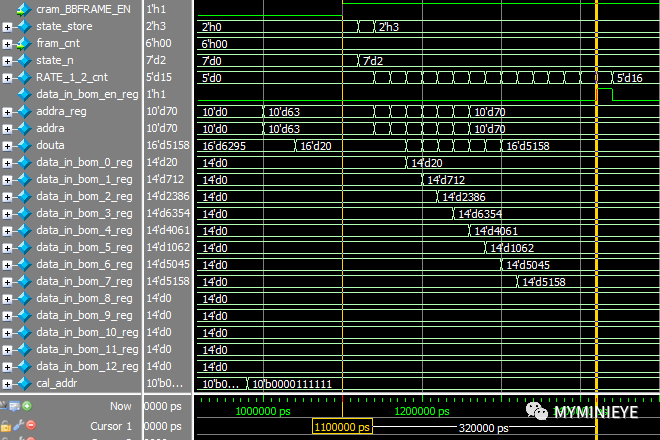Select the data_in_bom_9_reg signal name
This screenshot has width=660, height=440.
[x=84, y=315]
